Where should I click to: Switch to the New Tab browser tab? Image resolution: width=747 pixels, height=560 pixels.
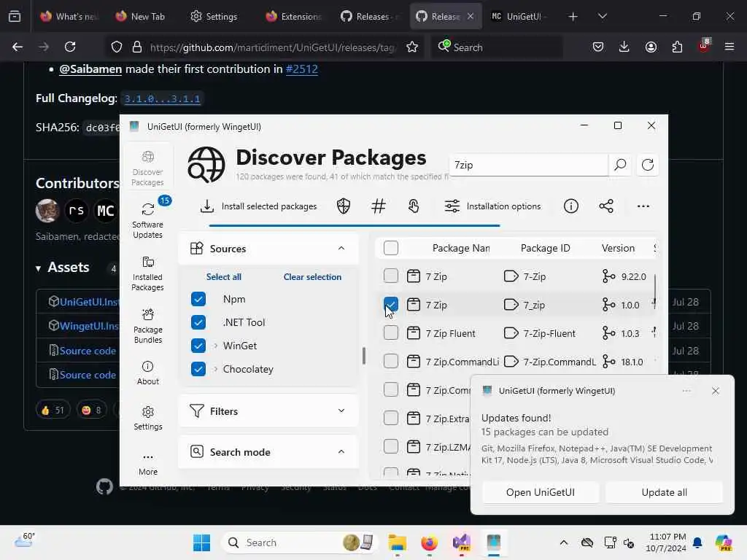(141, 16)
